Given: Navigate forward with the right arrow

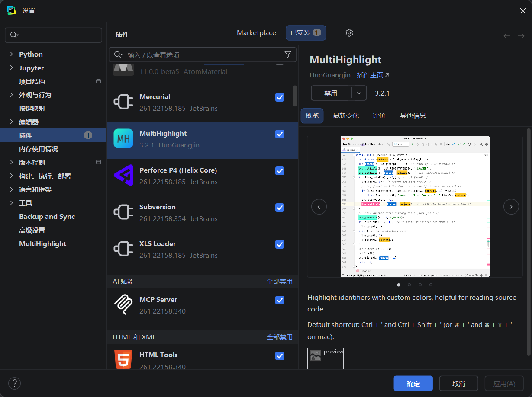Looking at the screenshot, I should [x=521, y=36].
